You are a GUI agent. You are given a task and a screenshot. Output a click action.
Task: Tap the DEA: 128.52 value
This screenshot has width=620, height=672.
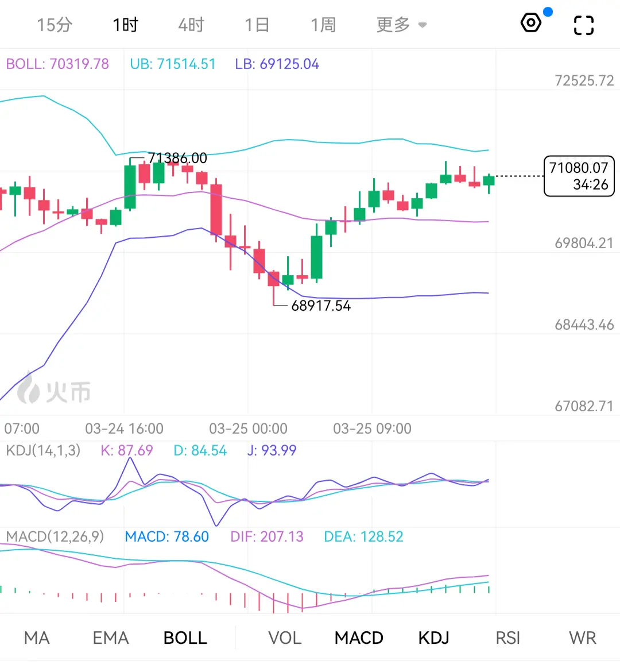[364, 536]
